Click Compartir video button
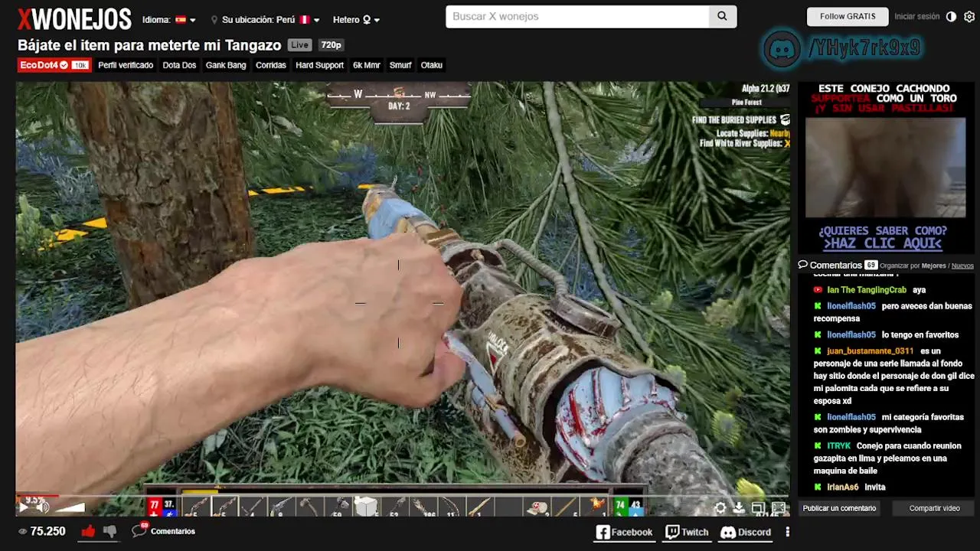The image size is (980, 551). click(934, 508)
